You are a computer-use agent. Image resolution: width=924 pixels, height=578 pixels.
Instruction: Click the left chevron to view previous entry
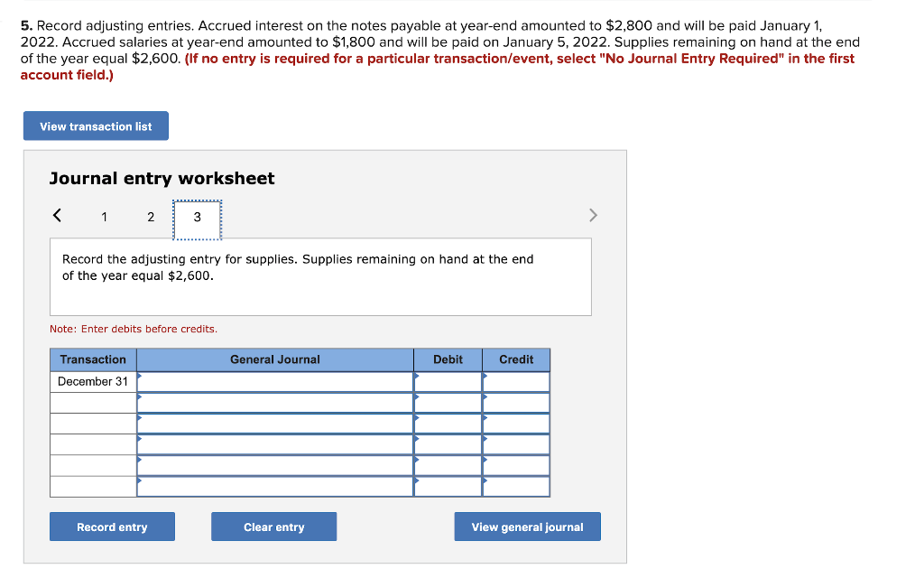[x=57, y=215]
